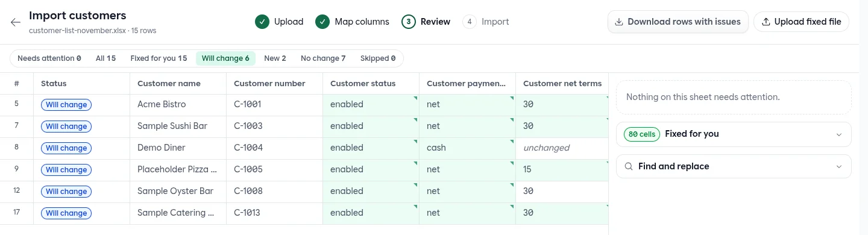Screen dimensions: 868x235
Task: Click the cash payment cell for Demo Diner
Action: click(467, 148)
